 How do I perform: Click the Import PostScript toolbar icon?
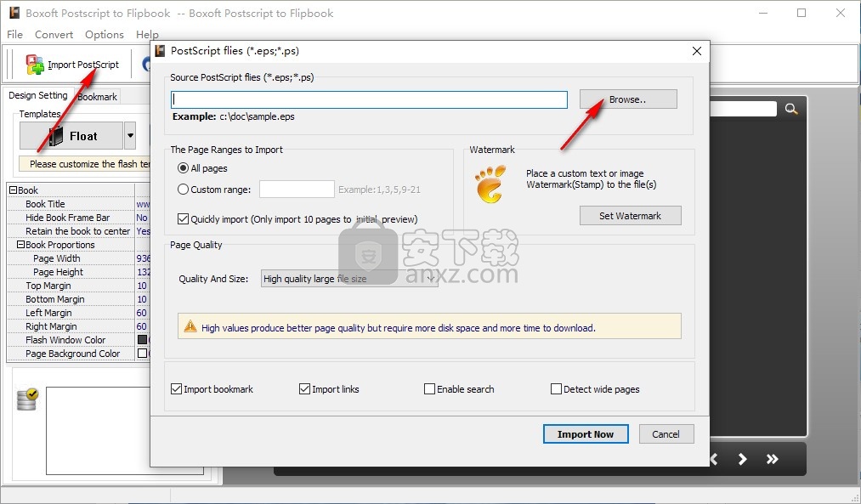point(35,65)
